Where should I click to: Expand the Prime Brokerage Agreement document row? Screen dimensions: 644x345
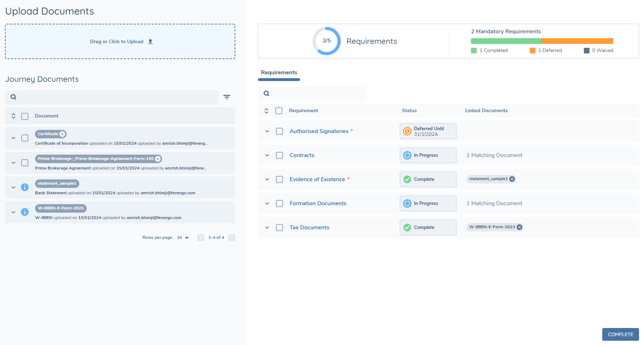click(13, 163)
